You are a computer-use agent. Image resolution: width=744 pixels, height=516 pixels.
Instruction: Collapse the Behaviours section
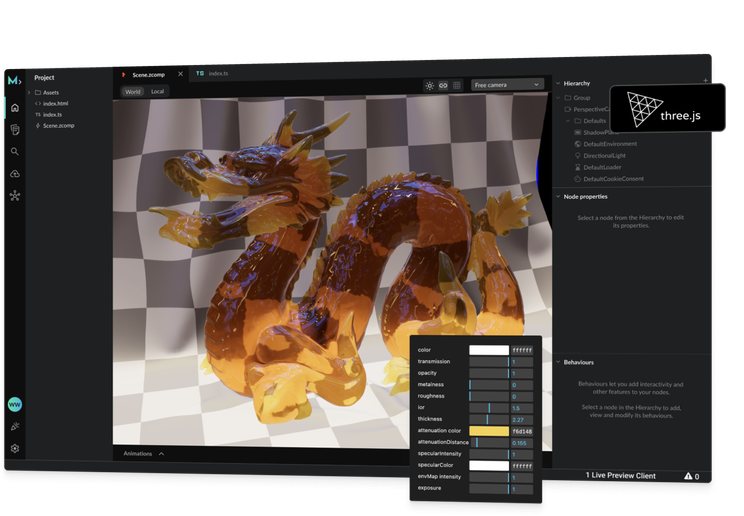point(558,362)
